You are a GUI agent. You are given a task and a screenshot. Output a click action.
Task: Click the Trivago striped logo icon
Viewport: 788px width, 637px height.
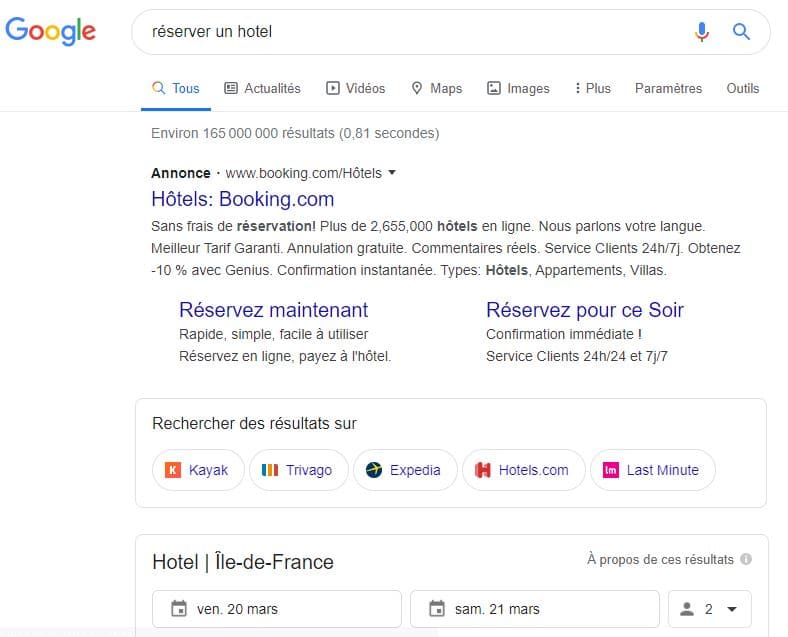[x=270, y=470]
